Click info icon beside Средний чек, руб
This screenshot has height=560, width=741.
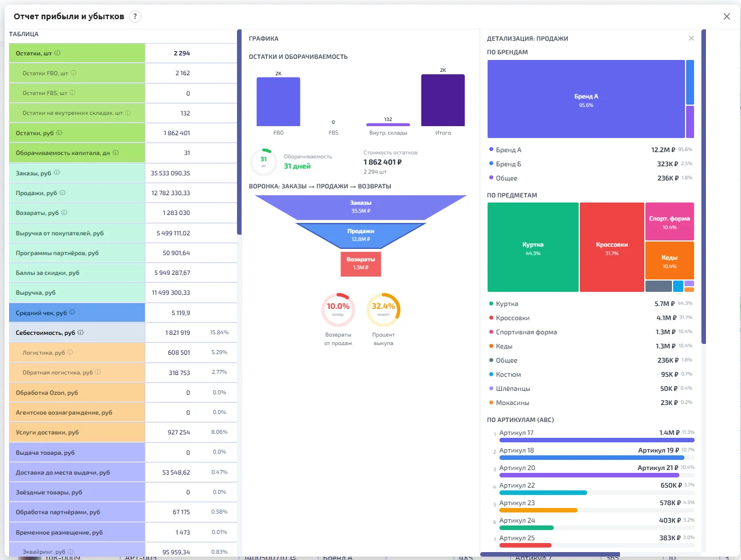[72, 312]
